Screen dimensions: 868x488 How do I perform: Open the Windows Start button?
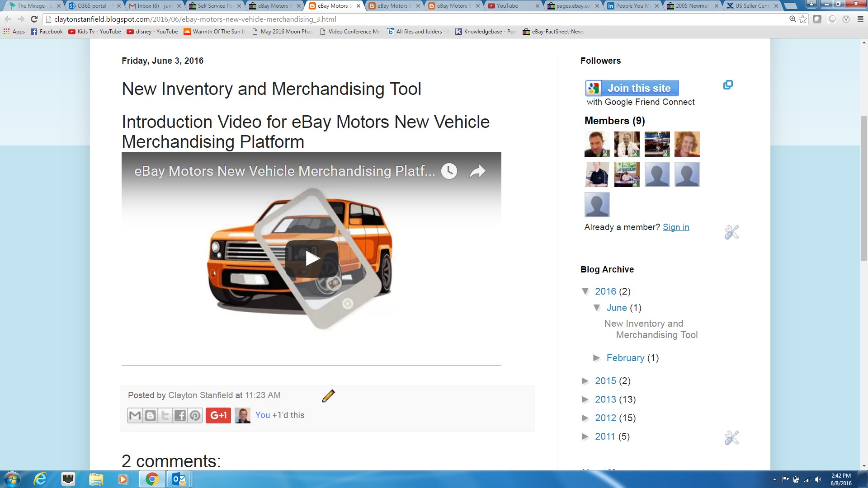12,479
